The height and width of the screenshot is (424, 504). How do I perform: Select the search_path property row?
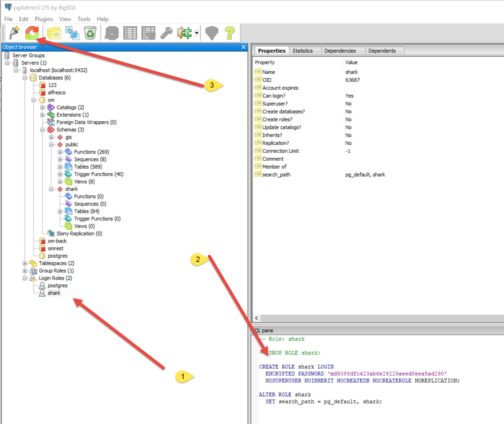(276, 175)
